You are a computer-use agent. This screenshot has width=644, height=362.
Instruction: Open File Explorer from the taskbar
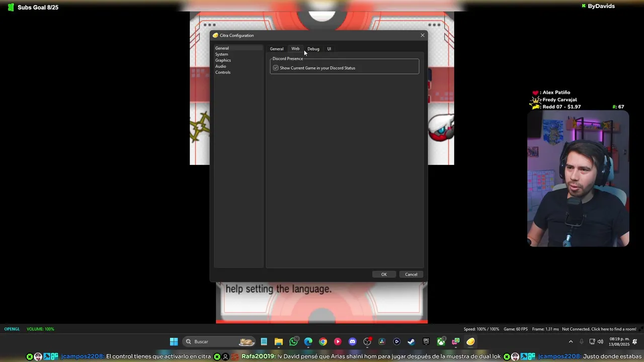tap(279, 342)
